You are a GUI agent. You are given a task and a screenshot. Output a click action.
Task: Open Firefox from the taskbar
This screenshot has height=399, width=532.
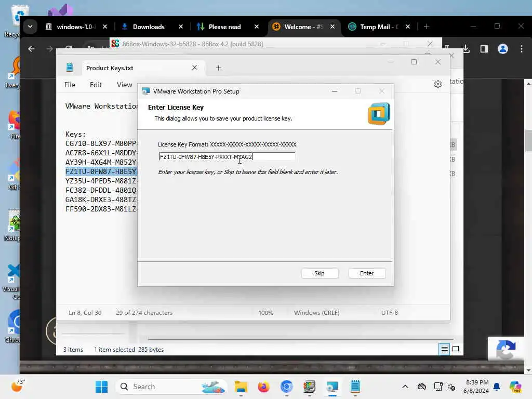[263, 387]
